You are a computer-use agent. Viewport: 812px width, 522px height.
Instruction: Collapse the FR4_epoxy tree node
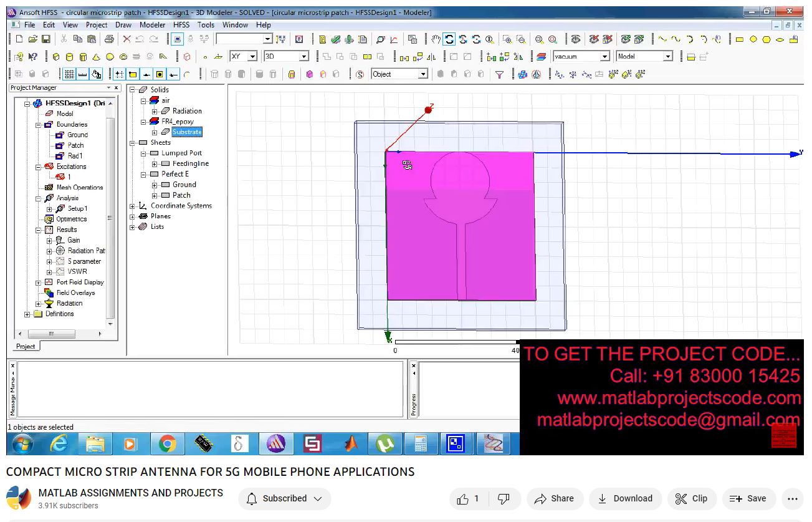[x=144, y=122]
